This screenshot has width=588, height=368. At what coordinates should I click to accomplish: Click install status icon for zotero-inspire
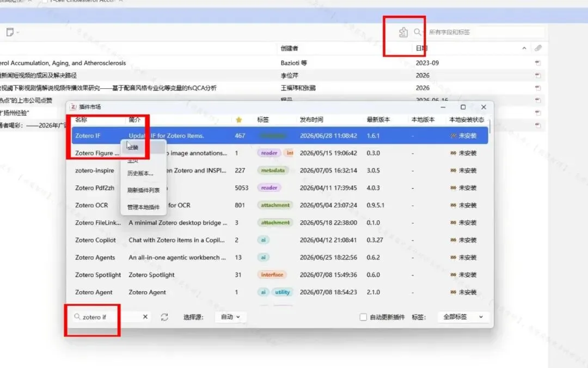tap(454, 171)
